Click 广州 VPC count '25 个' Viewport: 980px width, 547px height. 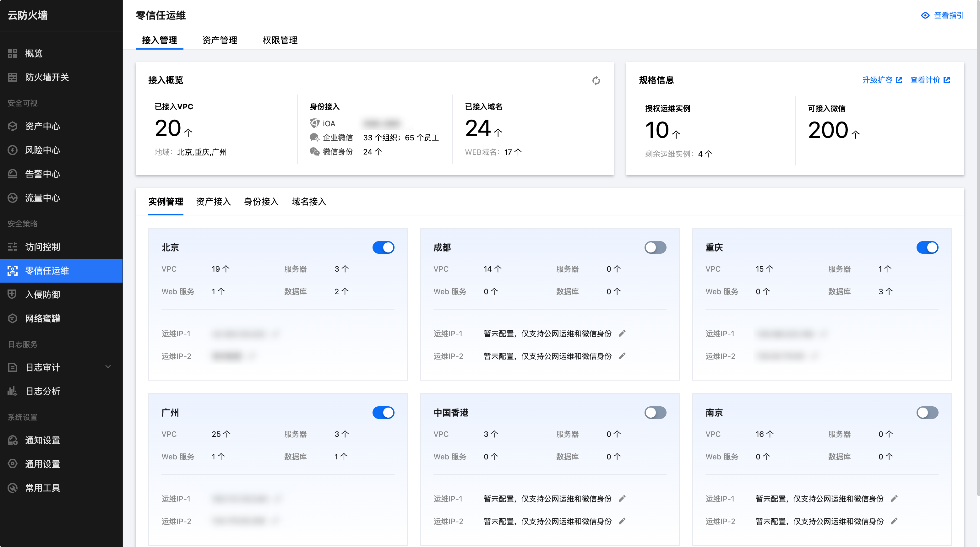pos(221,434)
